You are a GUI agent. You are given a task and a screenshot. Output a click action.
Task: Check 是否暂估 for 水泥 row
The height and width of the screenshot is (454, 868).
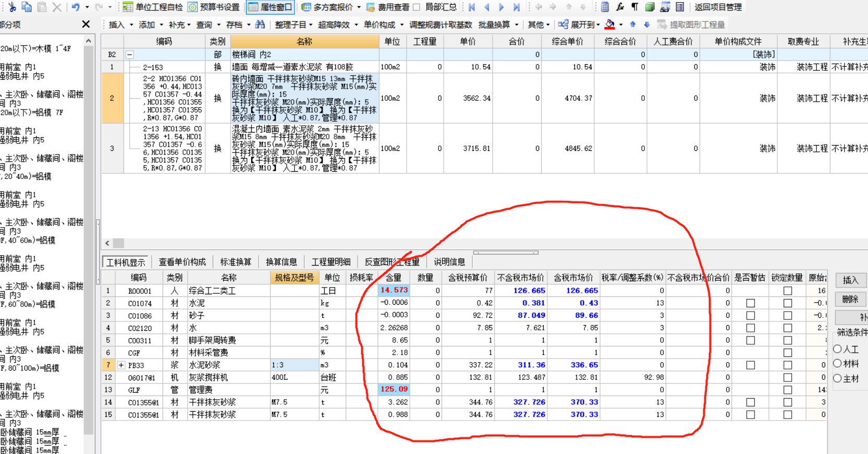click(x=750, y=303)
